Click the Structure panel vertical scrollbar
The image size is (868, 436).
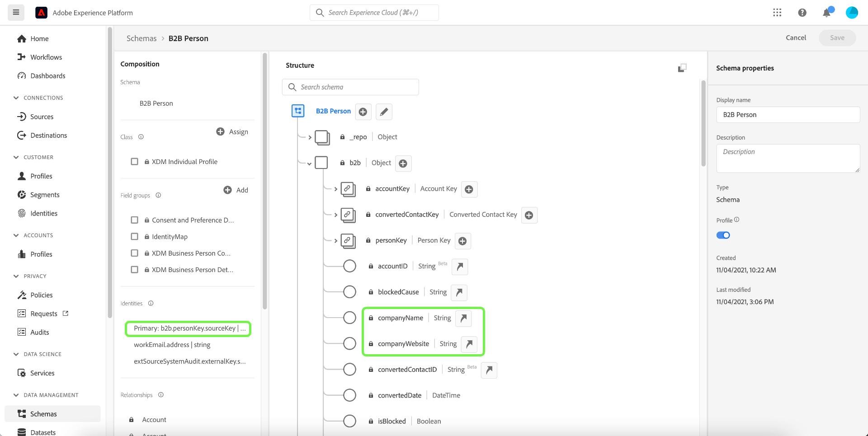[x=703, y=124]
